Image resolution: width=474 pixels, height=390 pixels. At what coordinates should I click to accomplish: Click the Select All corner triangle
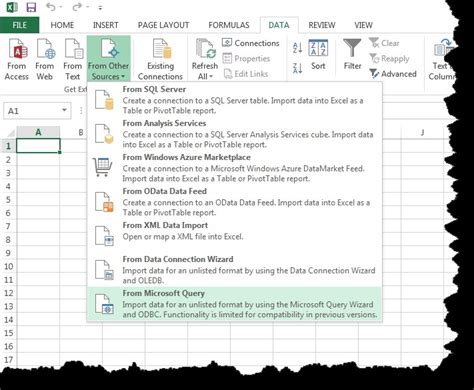tap(10, 133)
